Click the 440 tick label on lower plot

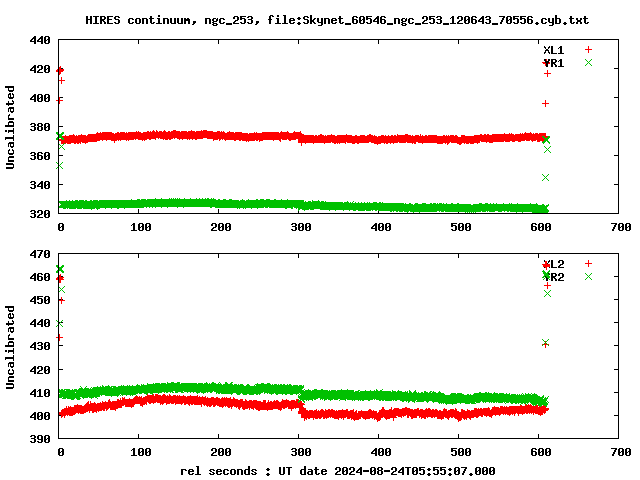[x=40, y=323]
